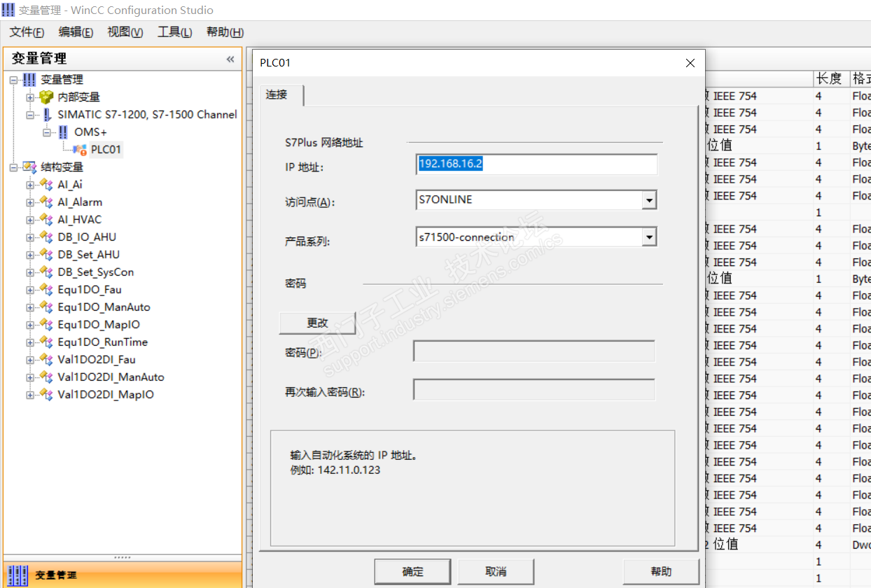Collapse the SIMATIC S7-1200 channel node
The width and height of the screenshot is (871, 588).
tap(30, 115)
